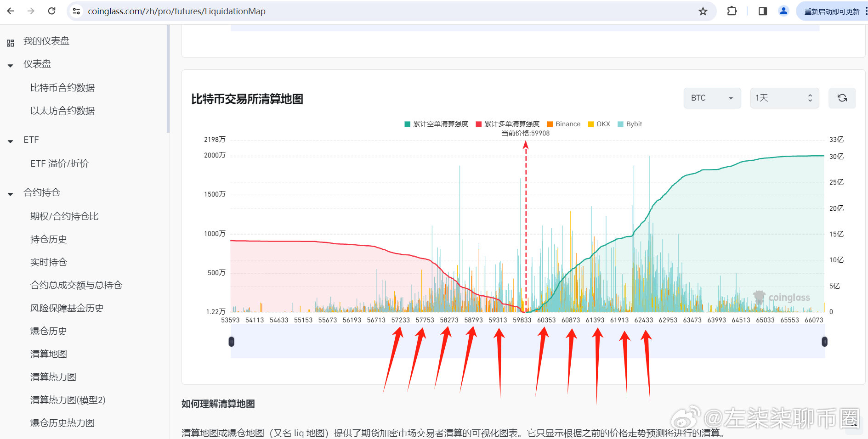This screenshot has width=868, height=439.
Task: Click the chart refresh icon button
Action: [x=842, y=98]
